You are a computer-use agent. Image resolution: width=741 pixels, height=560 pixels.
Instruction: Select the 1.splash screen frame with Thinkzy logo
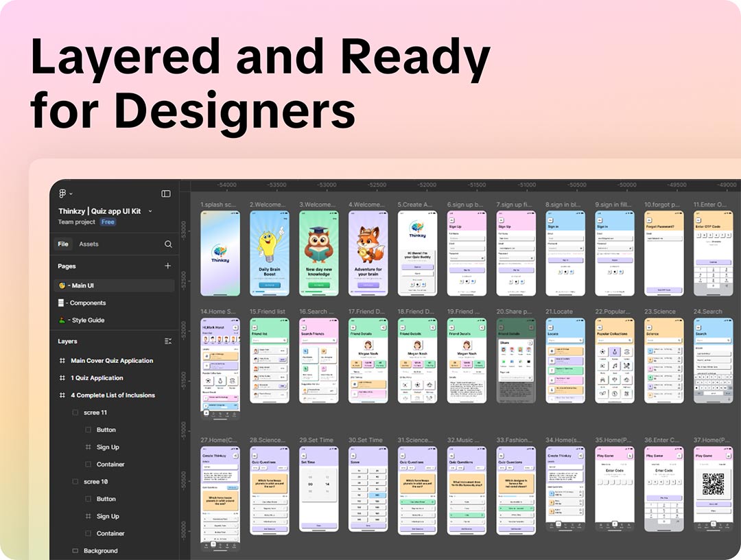coord(220,253)
